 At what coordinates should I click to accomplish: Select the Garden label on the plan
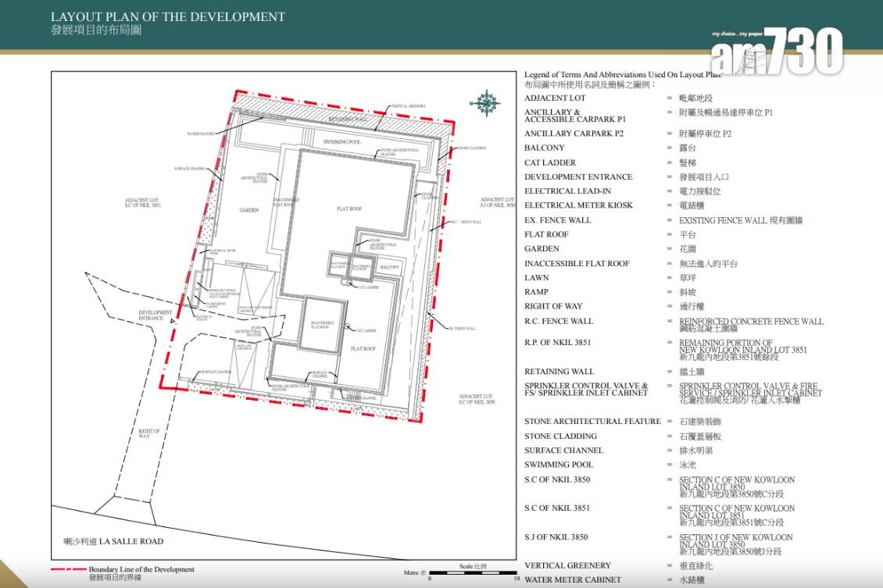pyautogui.click(x=249, y=210)
